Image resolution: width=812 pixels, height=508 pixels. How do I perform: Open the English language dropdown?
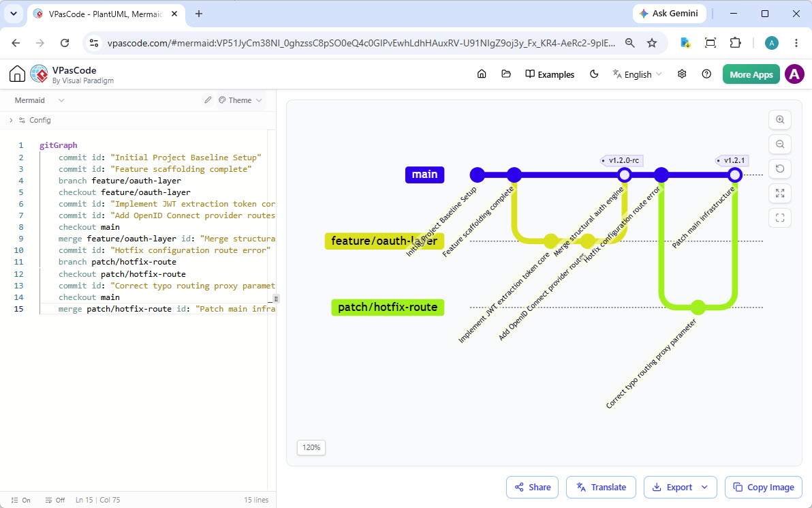click(637, 74)
